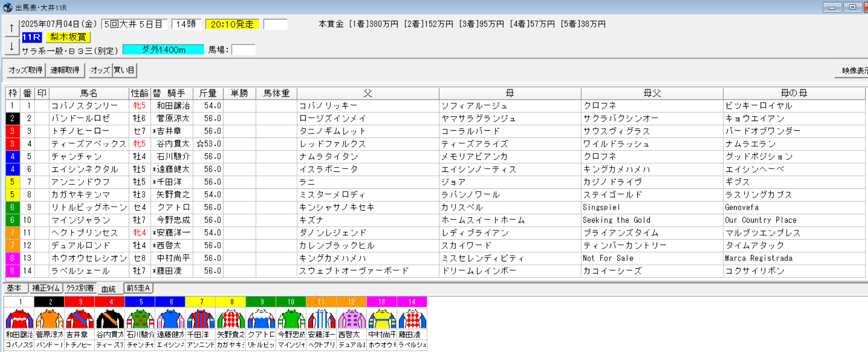This screenshot has width=868, height=352.
Task: Click jockey silk icon number 4
Action: pyautogui.click(x=110, y=320)
